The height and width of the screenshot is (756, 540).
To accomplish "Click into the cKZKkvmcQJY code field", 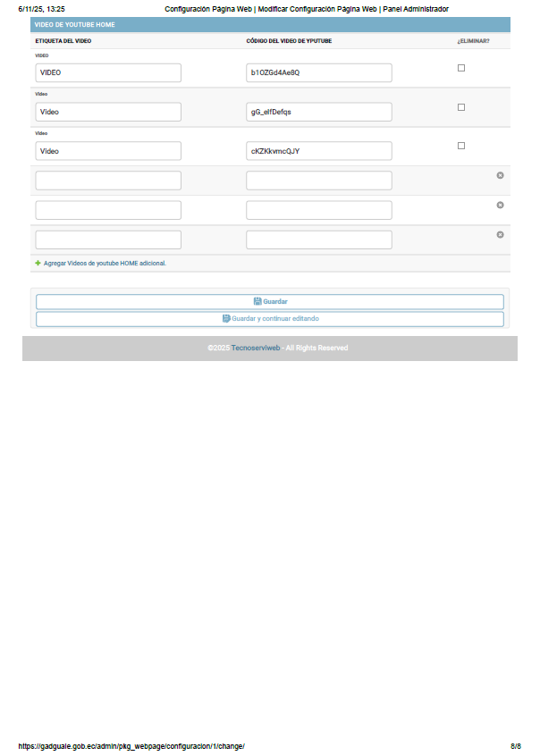I will tap(318, 151).
